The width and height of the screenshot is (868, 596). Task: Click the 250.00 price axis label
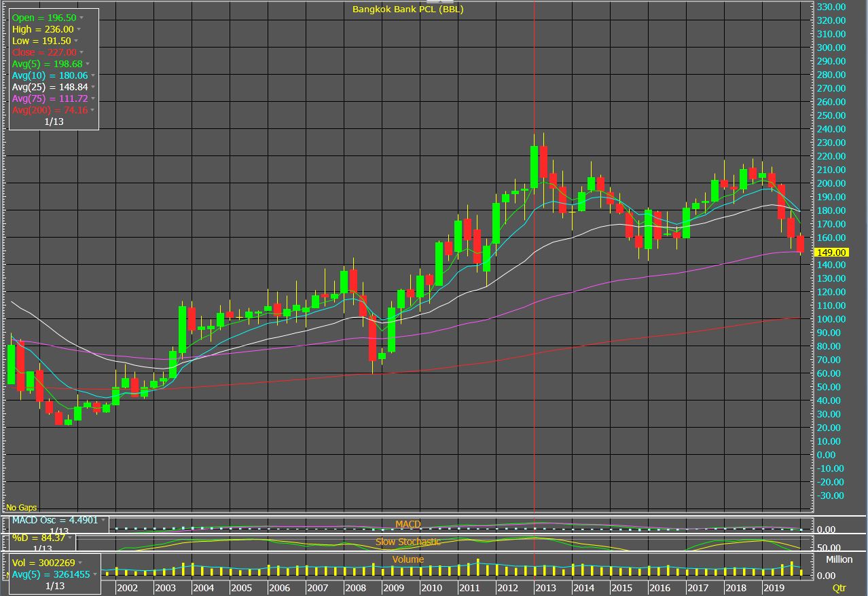tap(831, 115)
